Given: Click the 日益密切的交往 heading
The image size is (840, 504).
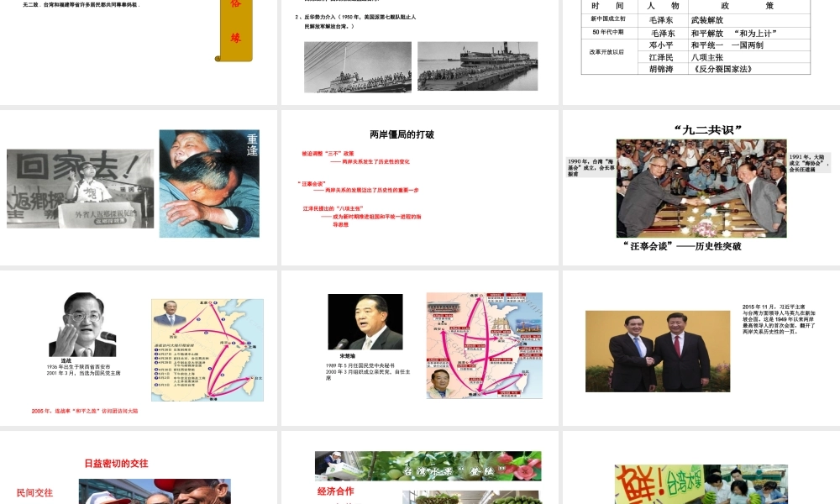Looking at the screenshot, I should click(x=116, y=464).
